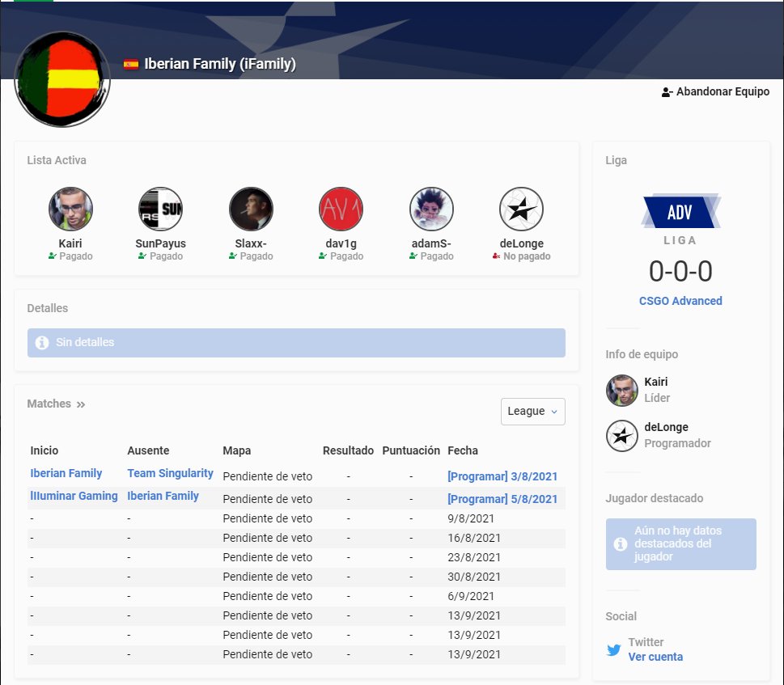This screenshot has height=685, width=784.
Task: Click [Programar] 3/8/2021 scheduling link
Action: coord(502,476)
